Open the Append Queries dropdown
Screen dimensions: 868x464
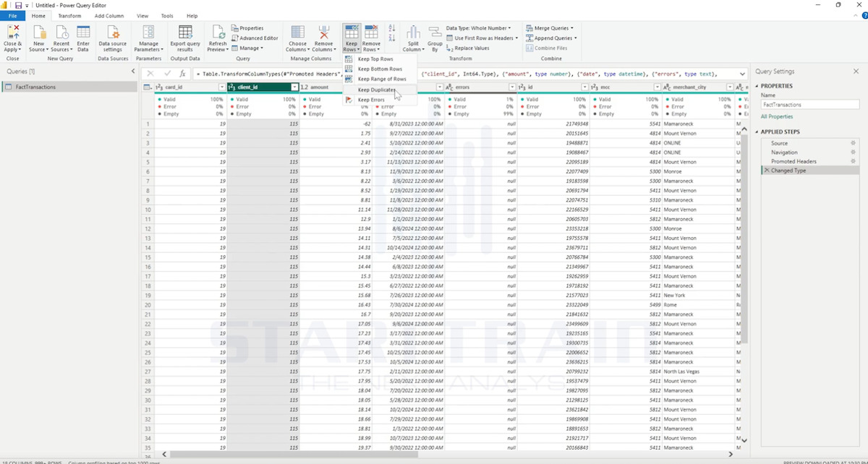(551, 38)
